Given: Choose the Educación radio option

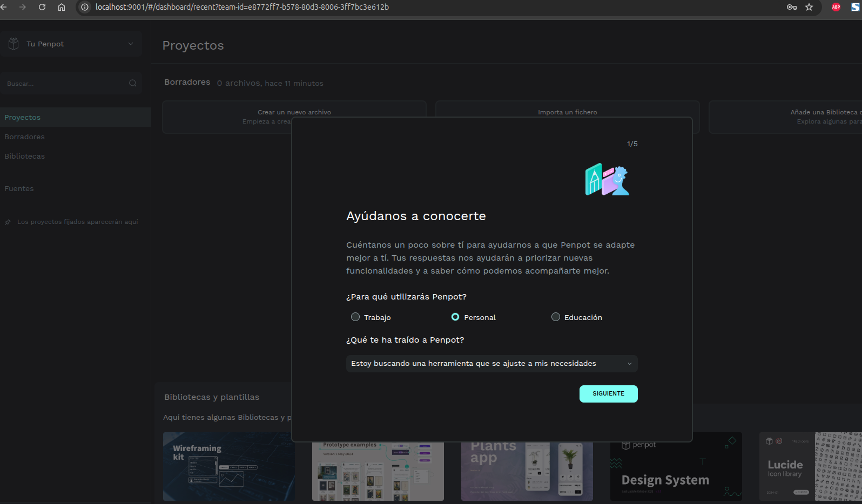Looking at the screenshot, I should pyautogui.click(x=555, y=317).
